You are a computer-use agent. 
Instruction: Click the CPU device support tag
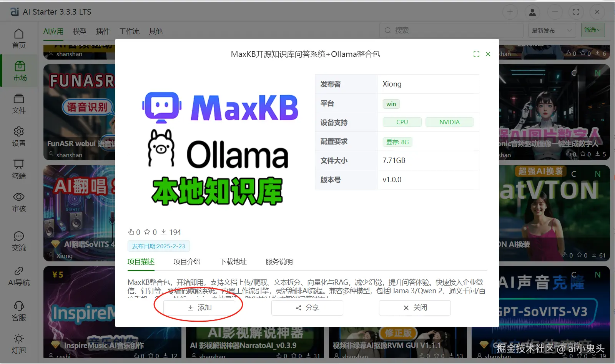tap(402, 122)
